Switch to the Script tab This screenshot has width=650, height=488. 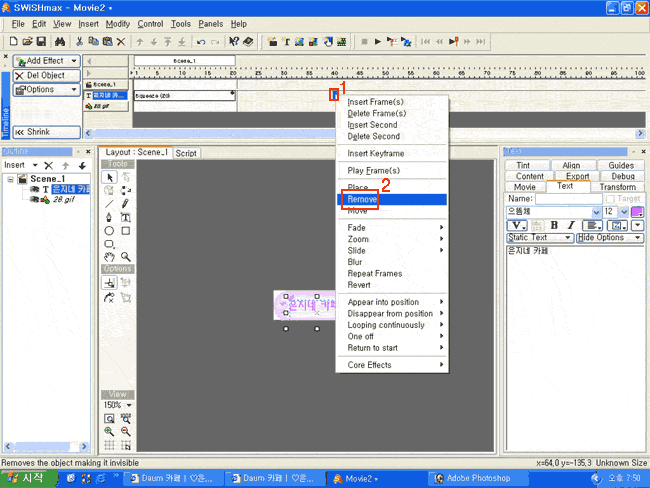(x=186, y=153)
